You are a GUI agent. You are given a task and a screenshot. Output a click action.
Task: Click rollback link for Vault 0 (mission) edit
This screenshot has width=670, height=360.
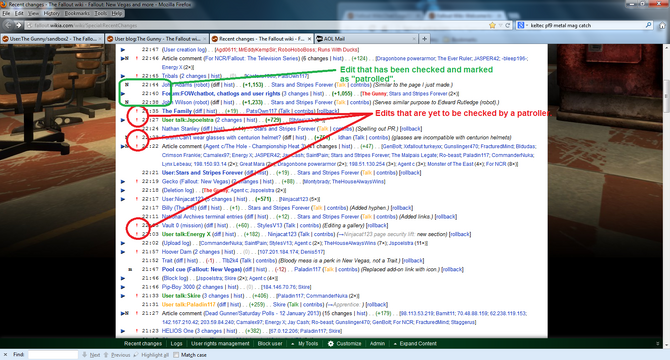coord(377,225)
